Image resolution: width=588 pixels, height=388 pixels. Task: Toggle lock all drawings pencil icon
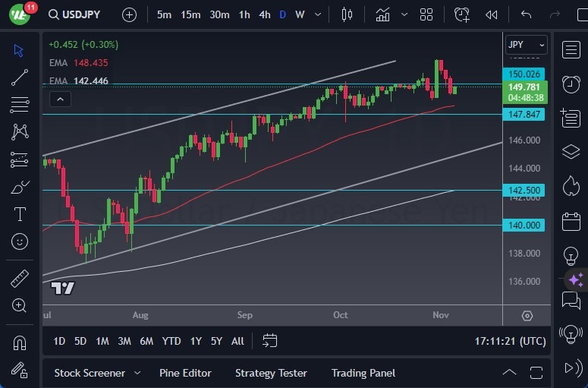pyautogui.click(x=20, y=370)
